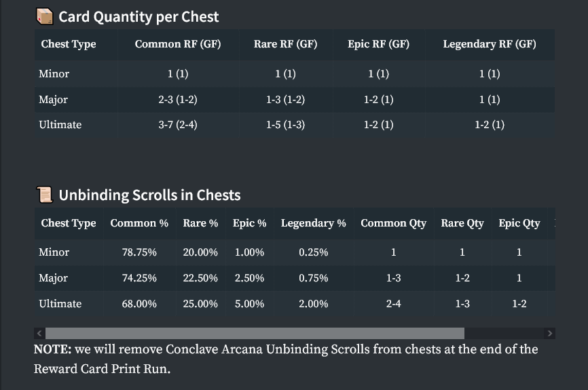Click the horizontal scrollbar left arrow
This screenshot has height=390, width=588.
pos(39,333)
